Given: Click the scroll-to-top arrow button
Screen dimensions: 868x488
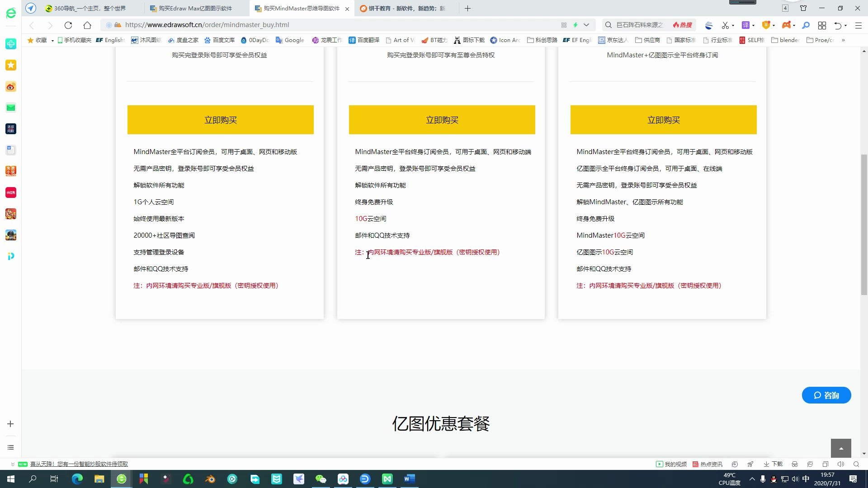Looking at the screenshot, I should pyautogui.click(x=840, y=448).
